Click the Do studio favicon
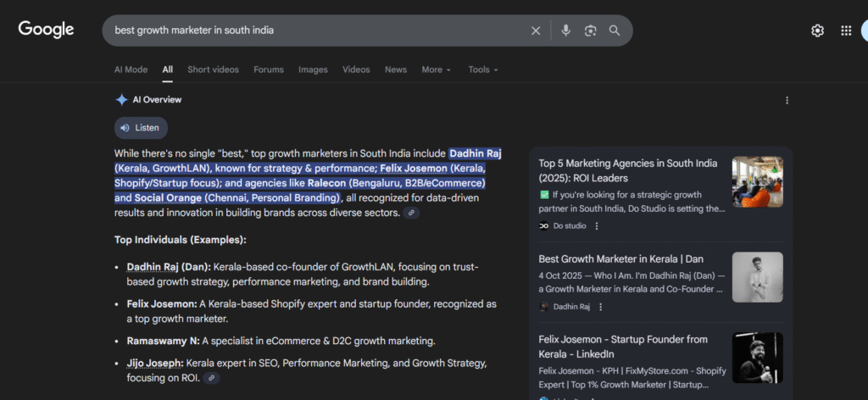The width and height of the screenshot is (868, 400). (x=543, y=225)
